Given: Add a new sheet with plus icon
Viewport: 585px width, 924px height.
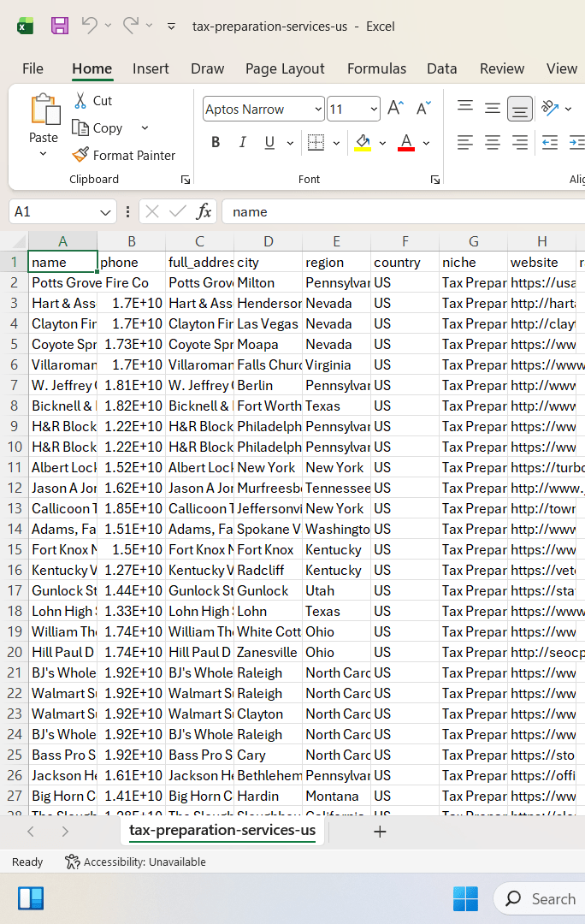Looking at the screenshot, I should pyautogui.click(x=380, y=832).
